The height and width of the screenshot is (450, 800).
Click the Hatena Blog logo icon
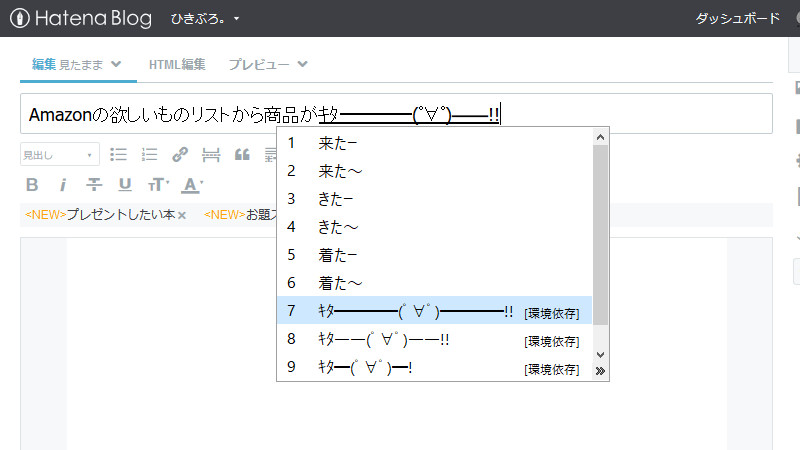point(19,18)
